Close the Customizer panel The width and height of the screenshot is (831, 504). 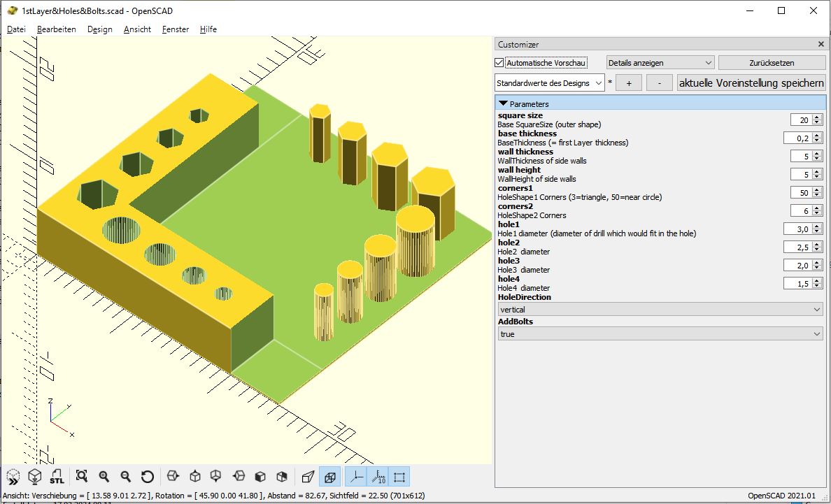pyautogui.click(x=821, y=45)
